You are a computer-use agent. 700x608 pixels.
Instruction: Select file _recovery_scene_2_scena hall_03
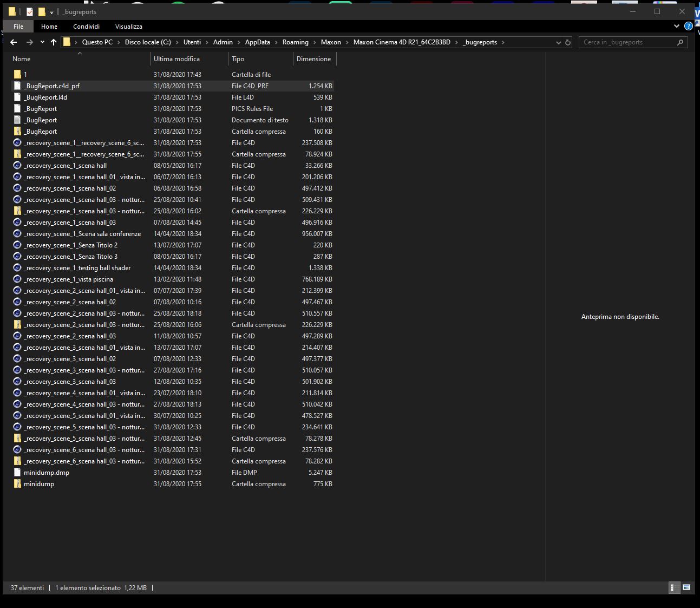(x=70, y=336)
